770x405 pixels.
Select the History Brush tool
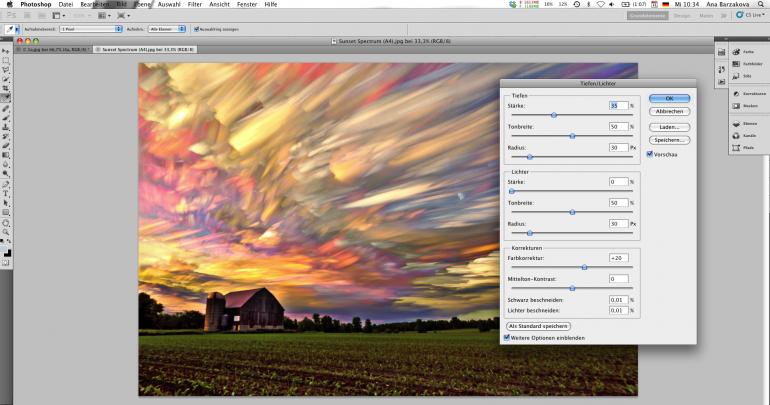coord(5,136)
